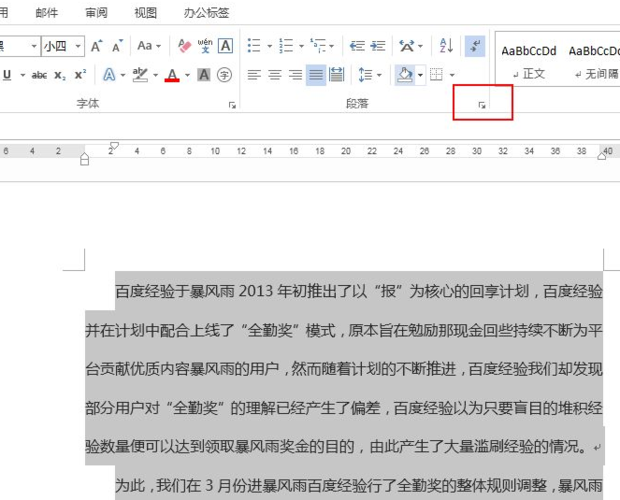This screenshot has height=500, width=620.
Task: Click the text 百度经验于暴风雨 2013 in document
Action: [x=194, y=292]
